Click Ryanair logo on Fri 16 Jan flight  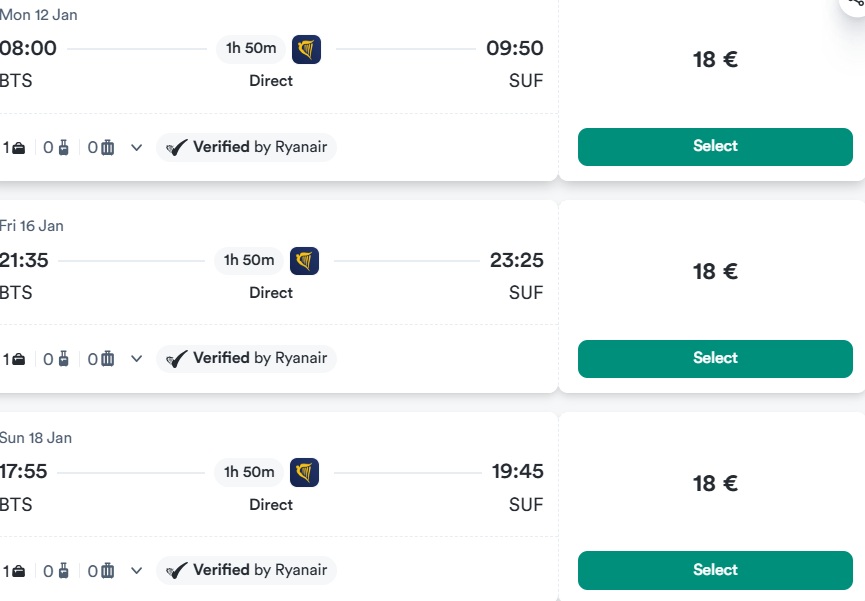[x=304, y=261]
